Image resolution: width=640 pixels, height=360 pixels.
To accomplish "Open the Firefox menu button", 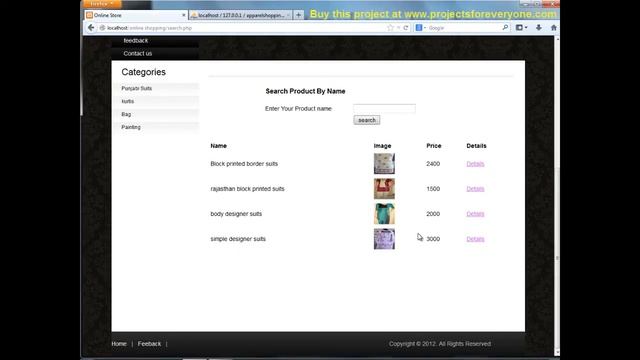I will (102, 4).
